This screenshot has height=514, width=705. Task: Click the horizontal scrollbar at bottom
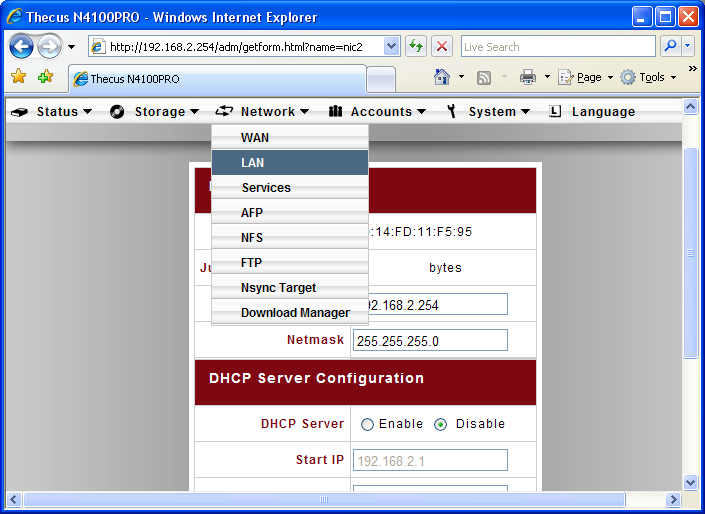(x=323, y=499)
